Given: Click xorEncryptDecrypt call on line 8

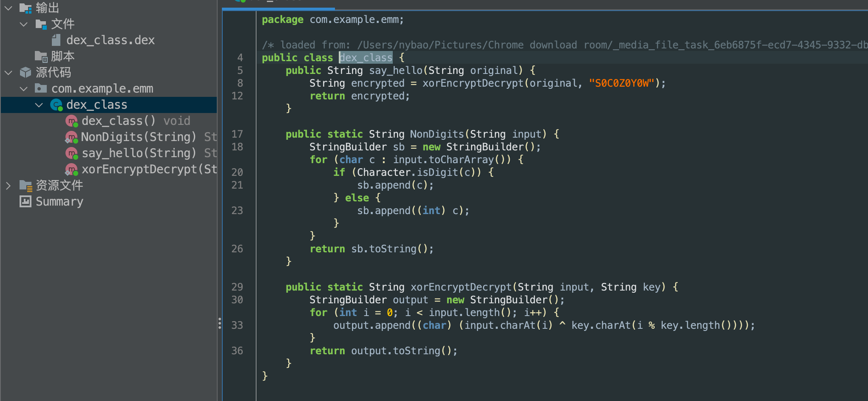Looking at the screenshot, I should click(473, 83).
